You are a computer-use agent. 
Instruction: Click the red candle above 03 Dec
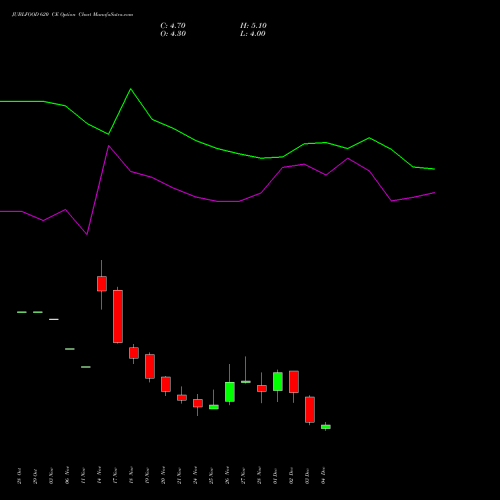pos(310,410)
